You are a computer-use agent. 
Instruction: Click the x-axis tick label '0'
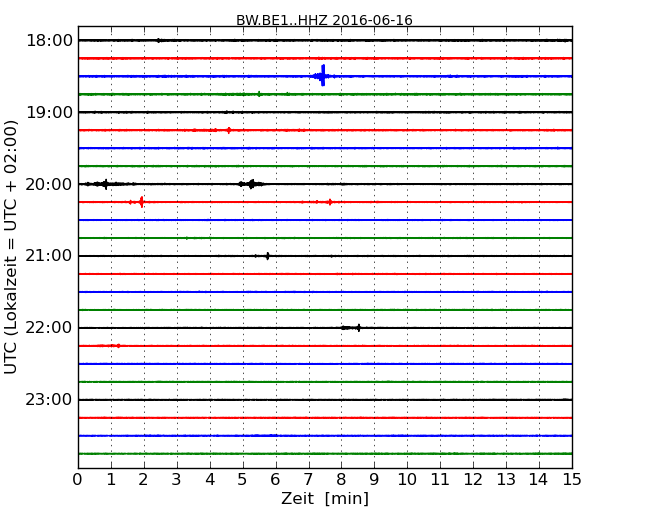coord(78,480)
